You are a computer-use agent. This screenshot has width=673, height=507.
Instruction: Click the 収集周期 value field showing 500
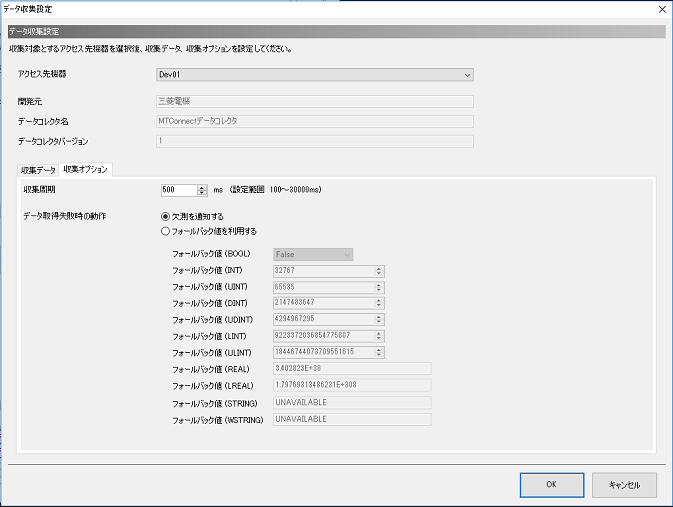click(179, 190)
